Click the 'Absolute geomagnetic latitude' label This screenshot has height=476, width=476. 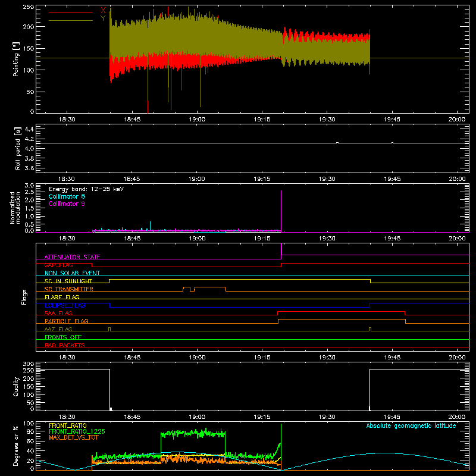pyautogui.click(x=411, y=425)
